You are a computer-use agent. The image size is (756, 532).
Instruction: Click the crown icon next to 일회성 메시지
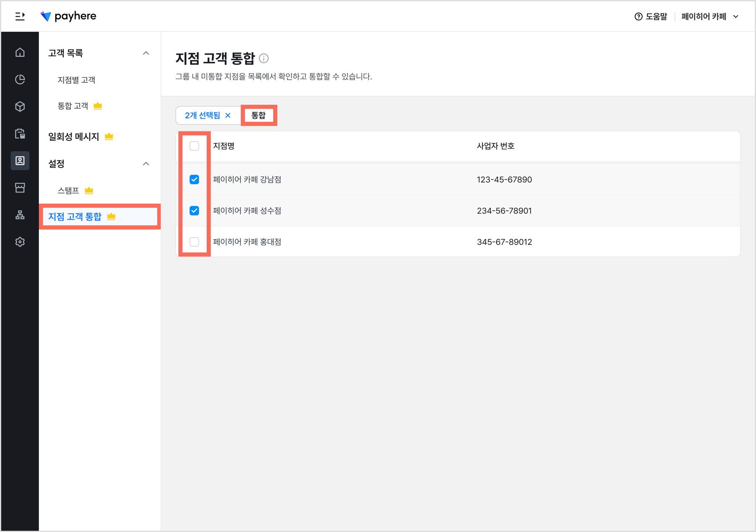109,137
